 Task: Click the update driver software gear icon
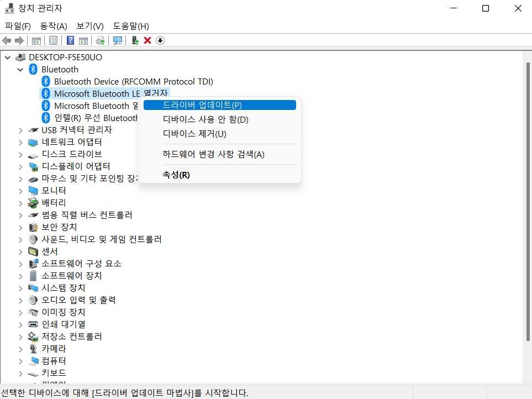[100, 40]
